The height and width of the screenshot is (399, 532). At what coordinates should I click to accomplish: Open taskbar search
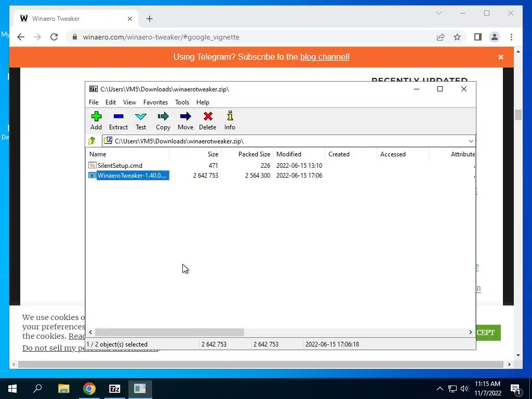pyautogui.click(x=37, y=389)
